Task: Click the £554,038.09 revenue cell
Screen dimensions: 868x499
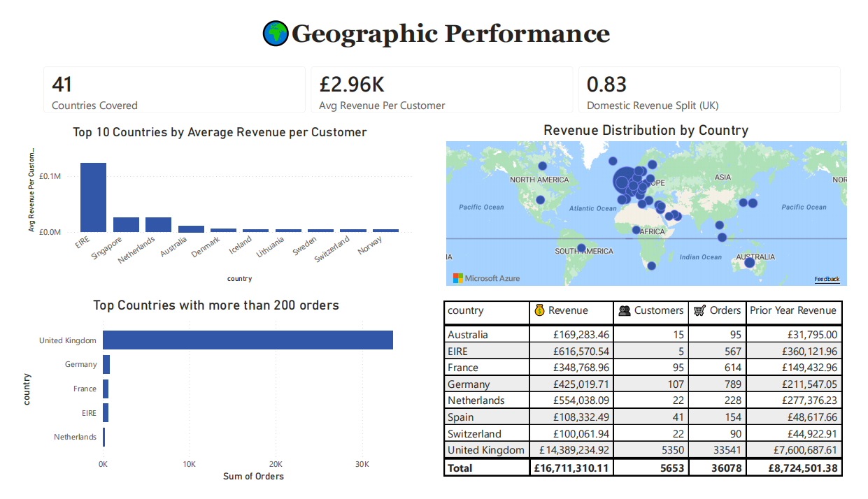Action: click(571, 400)
